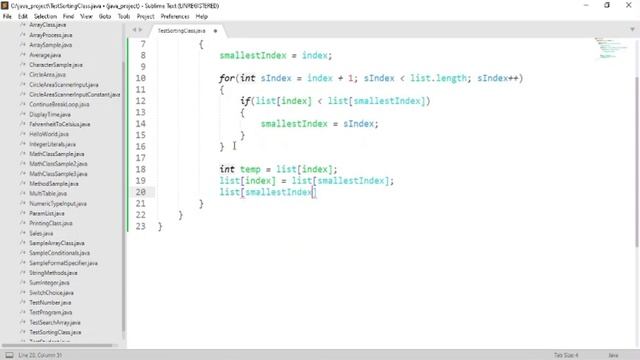Open CircleAreaScannerInputConstant.java in the sidebar
Image resolution: width=640 pixels, height=360 pixels.
click(x=75, y=94)
